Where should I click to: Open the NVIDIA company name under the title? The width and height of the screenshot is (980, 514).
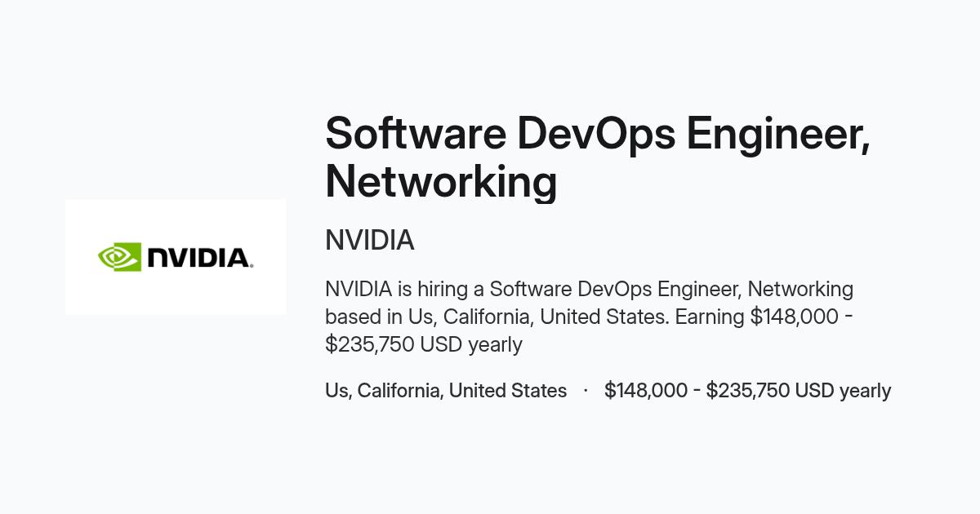tap(370, 241)
